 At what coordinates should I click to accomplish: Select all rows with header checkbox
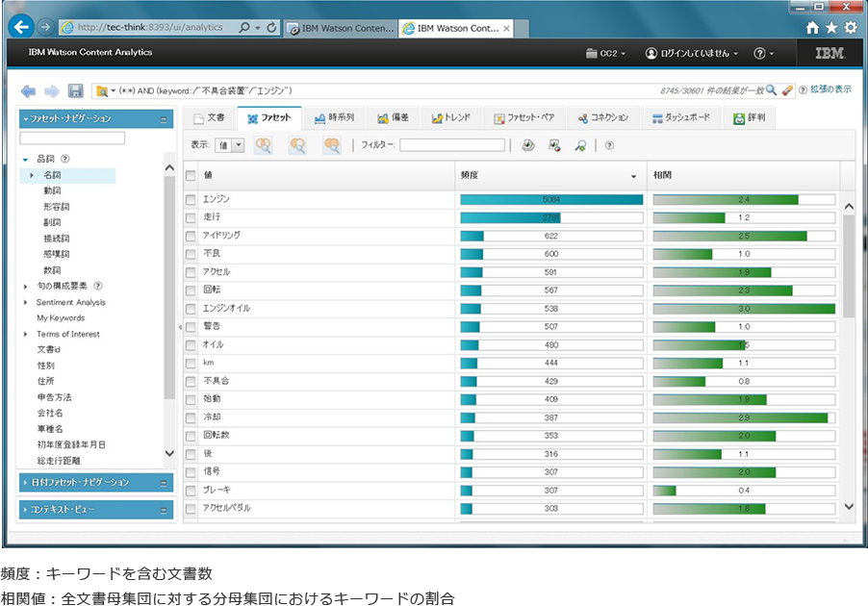pos(191,175)
